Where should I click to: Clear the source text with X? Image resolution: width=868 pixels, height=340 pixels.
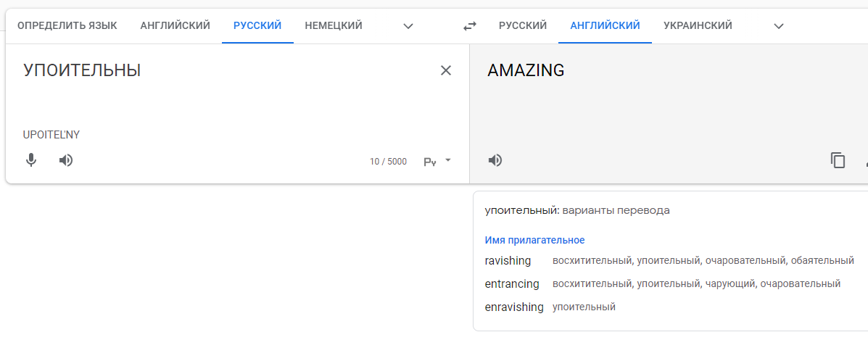tap(446, 70)
